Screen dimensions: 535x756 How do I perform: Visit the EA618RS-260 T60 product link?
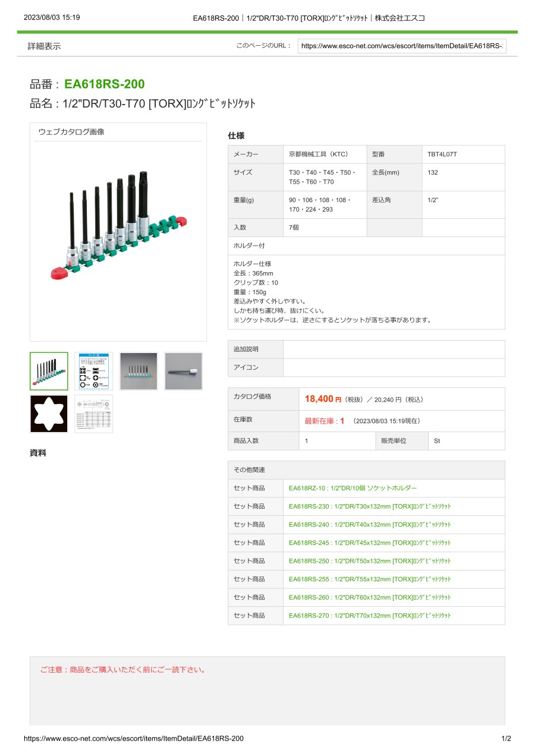click(x=370, y=597)
